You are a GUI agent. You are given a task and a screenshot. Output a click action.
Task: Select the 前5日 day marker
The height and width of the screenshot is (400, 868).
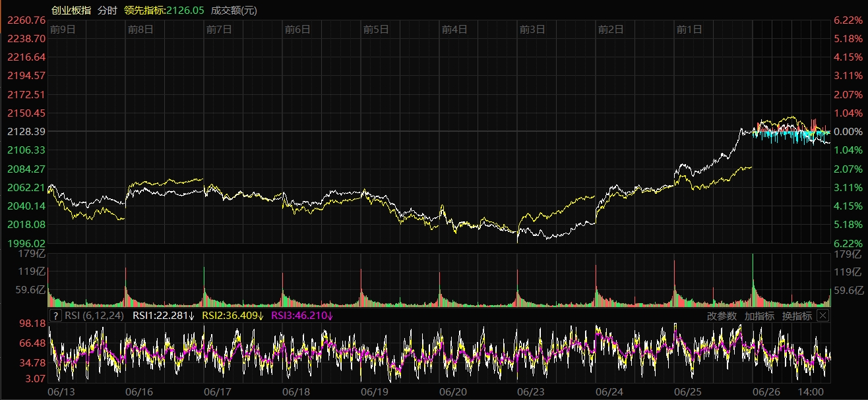coord(376,29)
